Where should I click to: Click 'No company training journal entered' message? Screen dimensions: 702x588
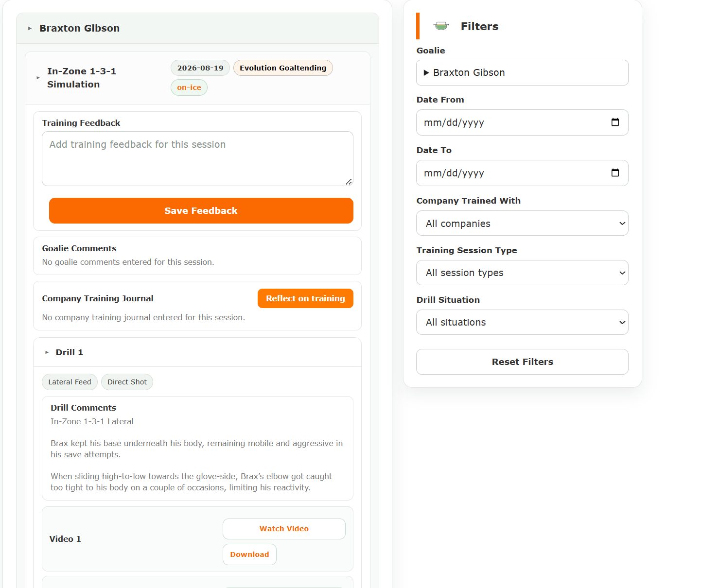click(143, 317)
